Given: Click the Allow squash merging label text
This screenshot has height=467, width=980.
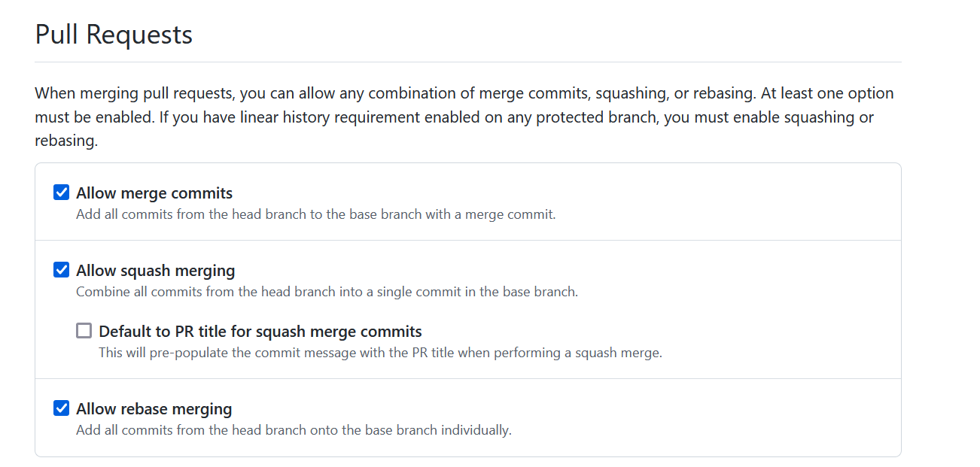Looking at the screenshot, I should coord(155,270).
